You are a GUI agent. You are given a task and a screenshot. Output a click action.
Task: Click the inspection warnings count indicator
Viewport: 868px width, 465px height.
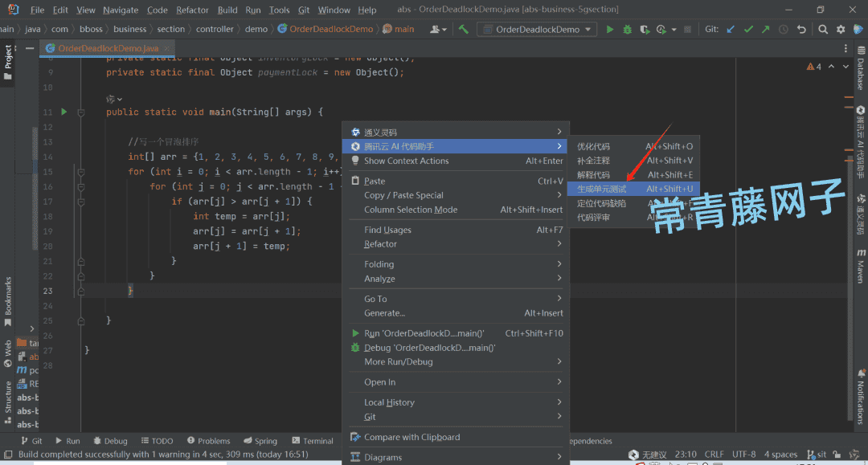[813, 67]
